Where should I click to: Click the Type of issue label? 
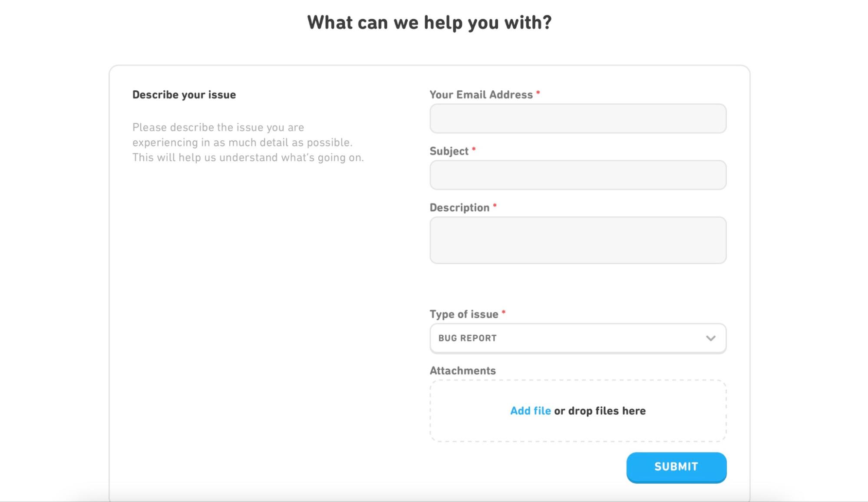point(464,314)
